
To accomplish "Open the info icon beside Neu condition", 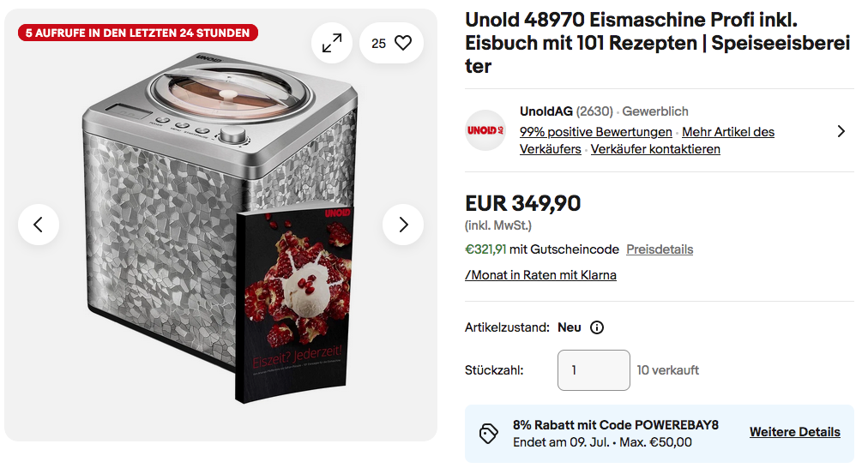I will 597,327.
